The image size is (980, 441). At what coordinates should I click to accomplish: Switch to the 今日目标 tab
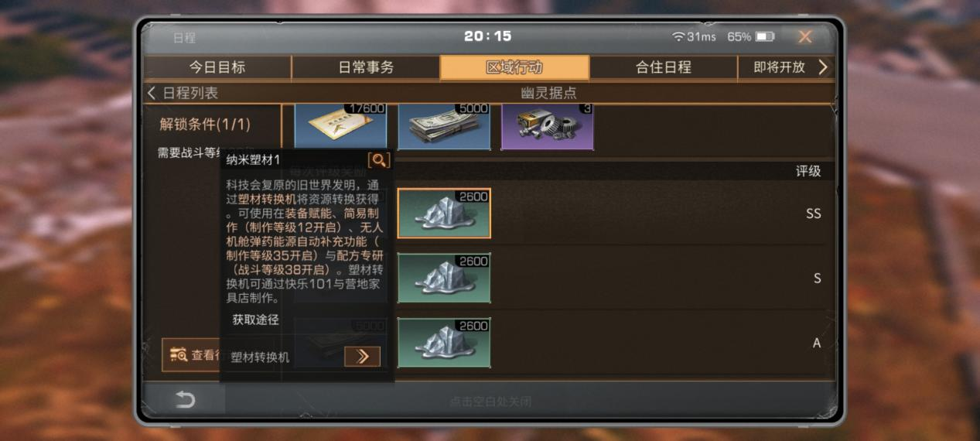[x=217, y=67]
